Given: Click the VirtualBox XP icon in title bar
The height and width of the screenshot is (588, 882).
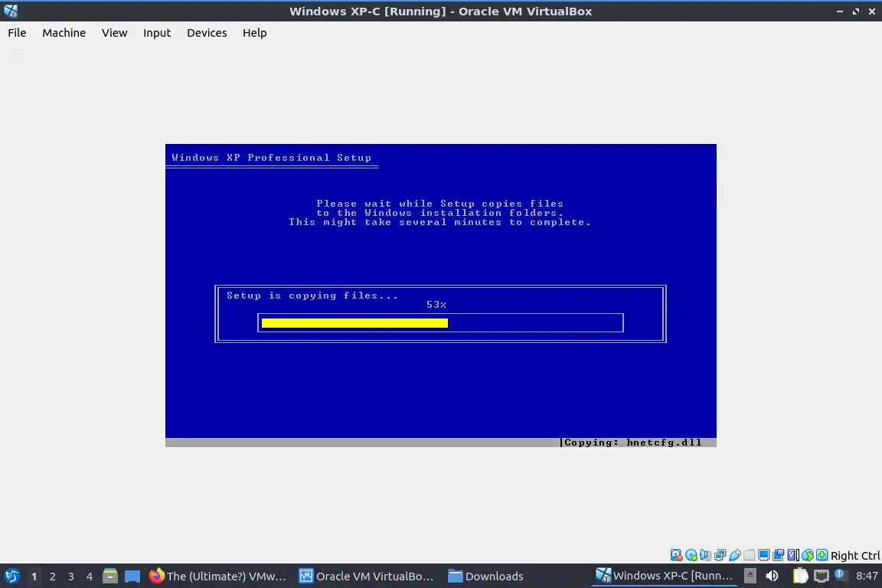Looking at the screenshot, I should [x=11, y=11].
